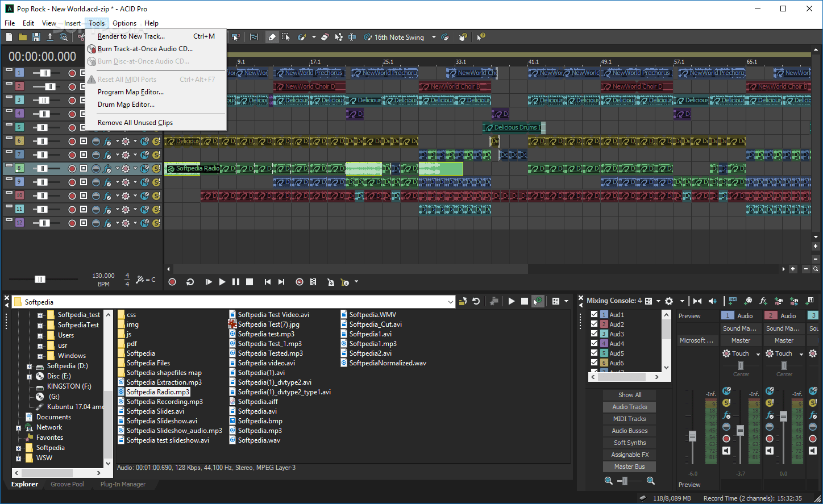The width and height of the screenshot is (823, 504).
Task: Uncheck Aud4 in Mixing Console channel list
Action: pyautogui.click(x=594, y=343)
